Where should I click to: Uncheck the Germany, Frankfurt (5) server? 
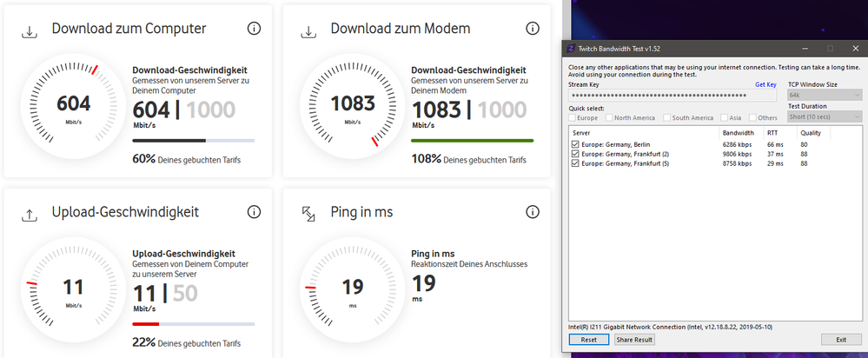pos(576,163)
